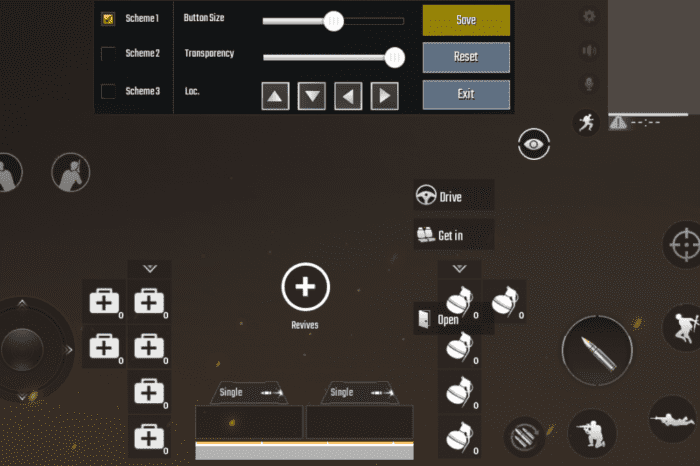Toggle the eye free-look button

534,144
